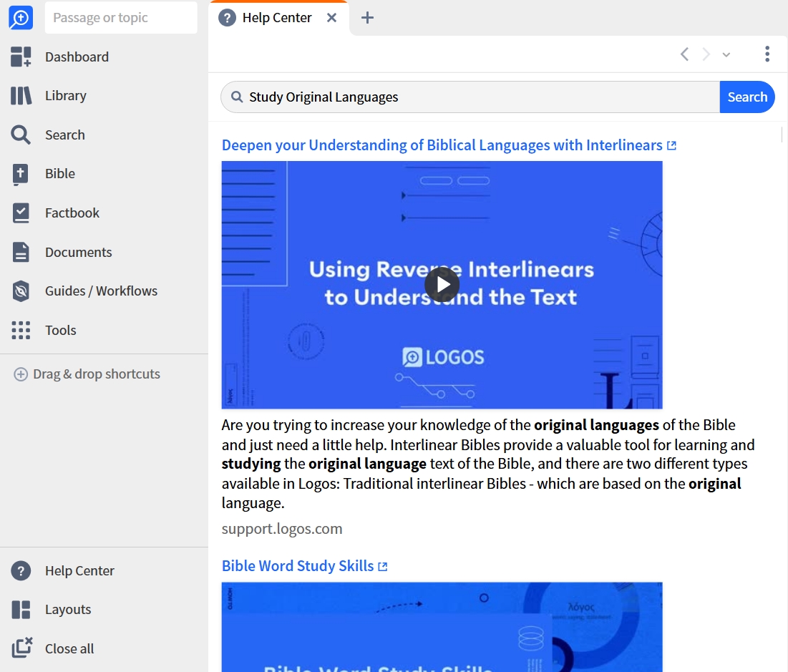Click the Drag & drop shortcuts text
This screenshot has width=788, height=672.
(x=97, y=374)
